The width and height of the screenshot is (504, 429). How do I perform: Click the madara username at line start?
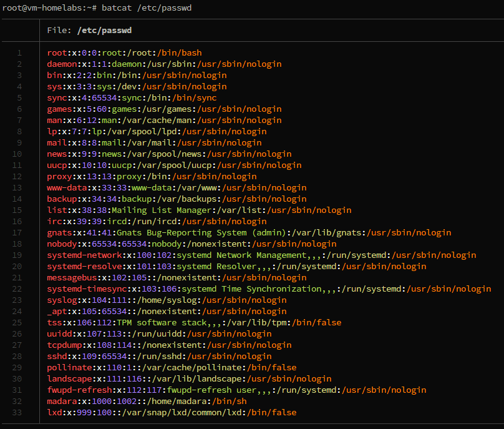(x=62, y=402)
